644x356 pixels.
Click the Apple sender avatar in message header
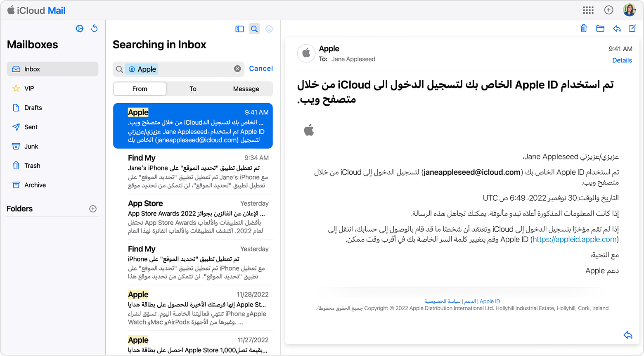coord(306,53)
